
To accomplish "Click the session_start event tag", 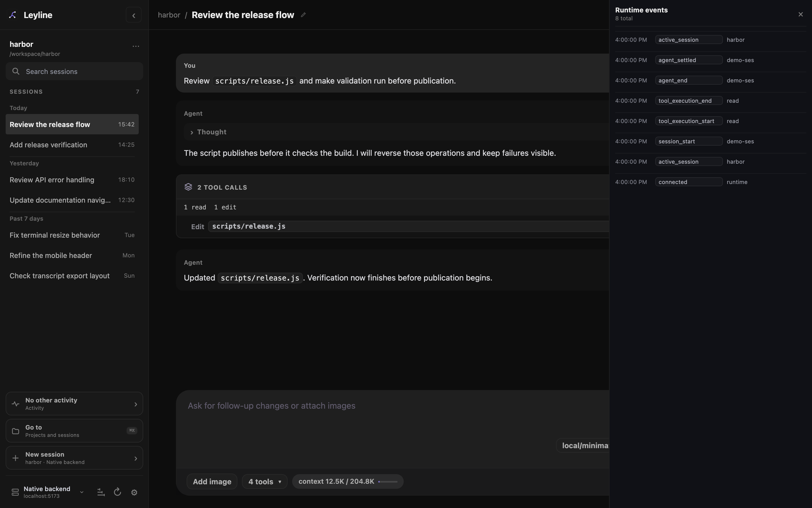I will 689,141.
